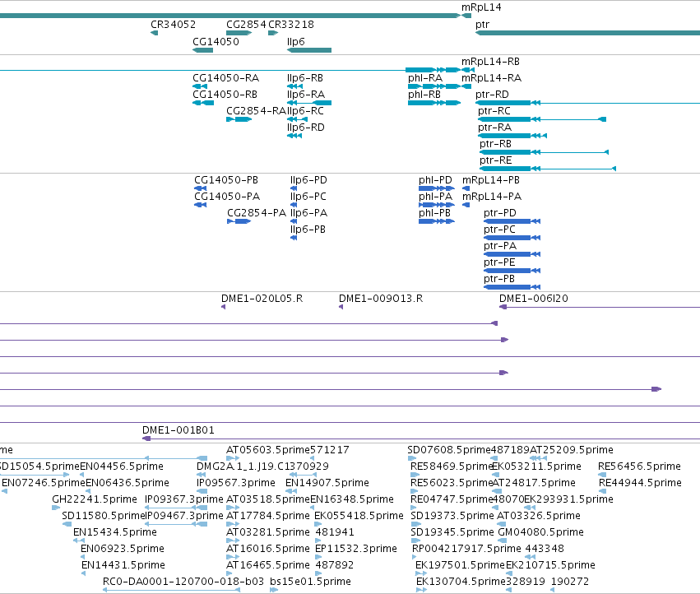
Task: Click the EK210715.5prime EST label
Action: (550, 565)
